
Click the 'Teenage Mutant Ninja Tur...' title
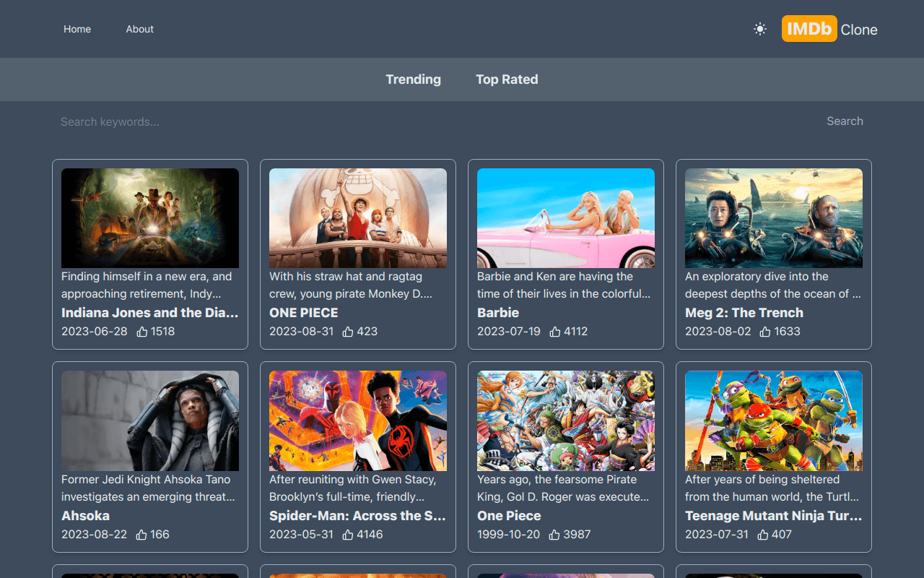tap(774, 516)
